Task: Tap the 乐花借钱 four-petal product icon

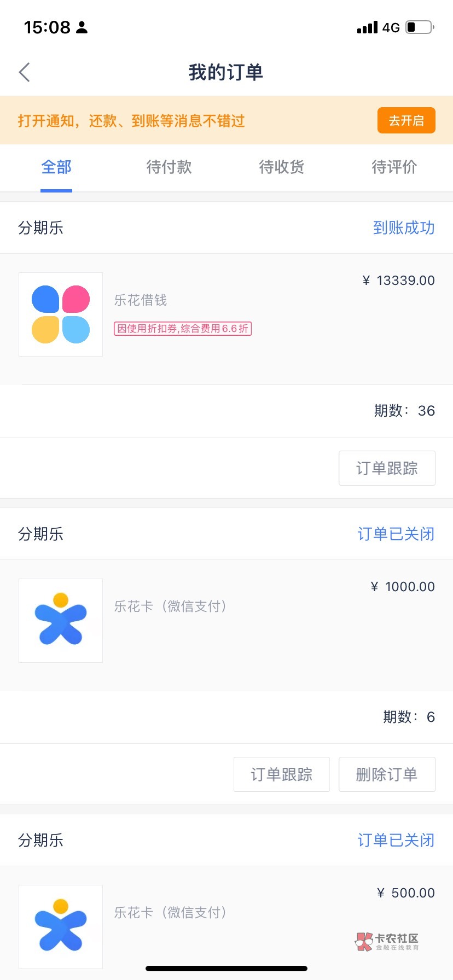Action: pyautogui.click(x=61, y=314)
